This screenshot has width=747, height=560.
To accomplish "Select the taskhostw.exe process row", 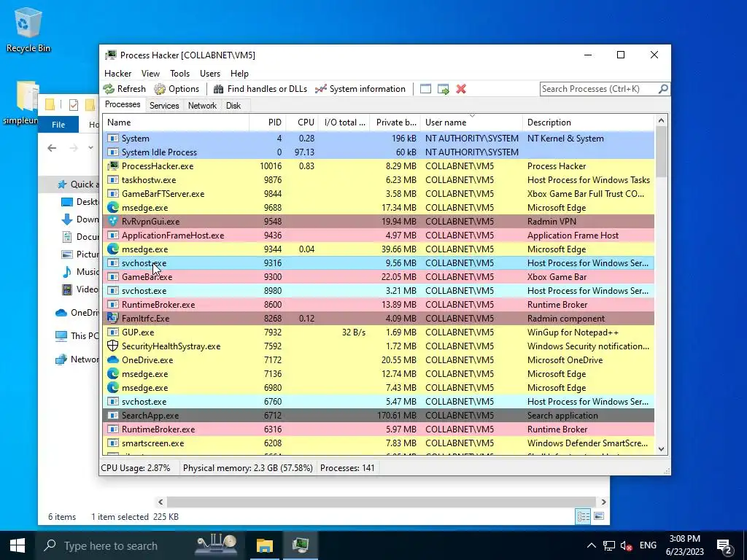I will 379,180.
